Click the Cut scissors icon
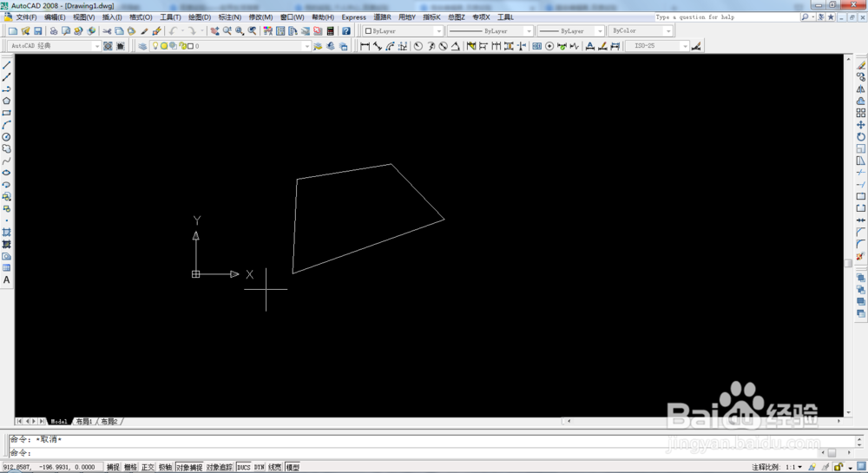 107,31
